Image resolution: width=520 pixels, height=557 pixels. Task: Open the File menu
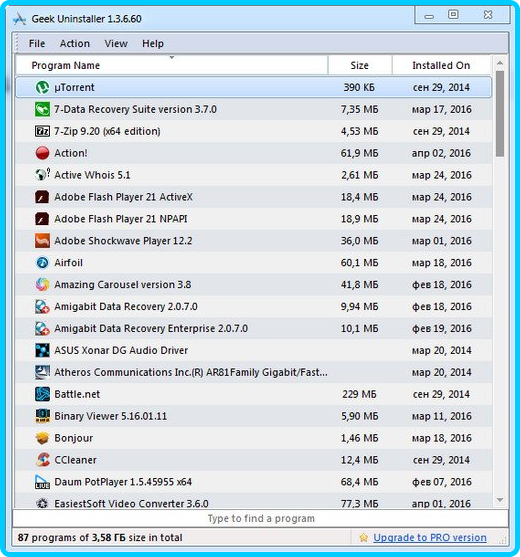pos(37,44)
